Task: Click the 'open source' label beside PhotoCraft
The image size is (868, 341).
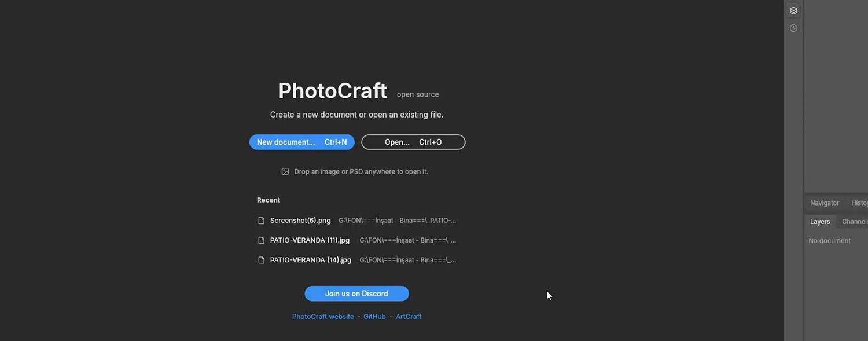Action: [x=418, y=94]
